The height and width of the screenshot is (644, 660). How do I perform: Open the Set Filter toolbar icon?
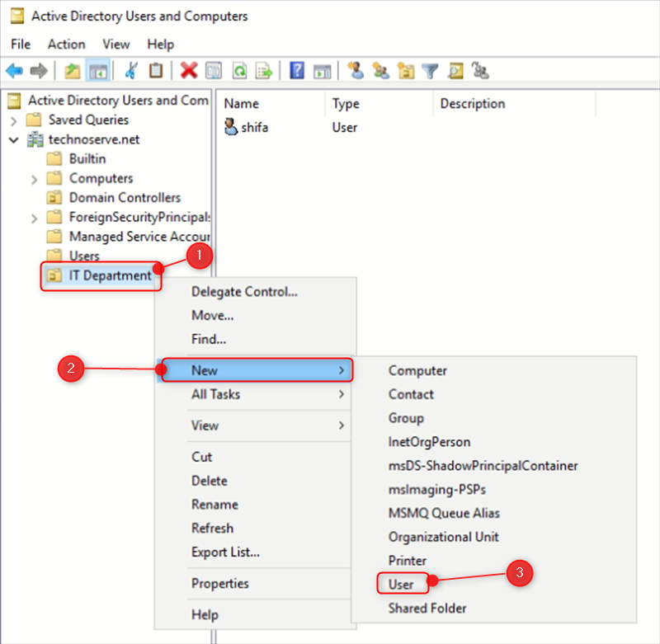coord(430,70)
